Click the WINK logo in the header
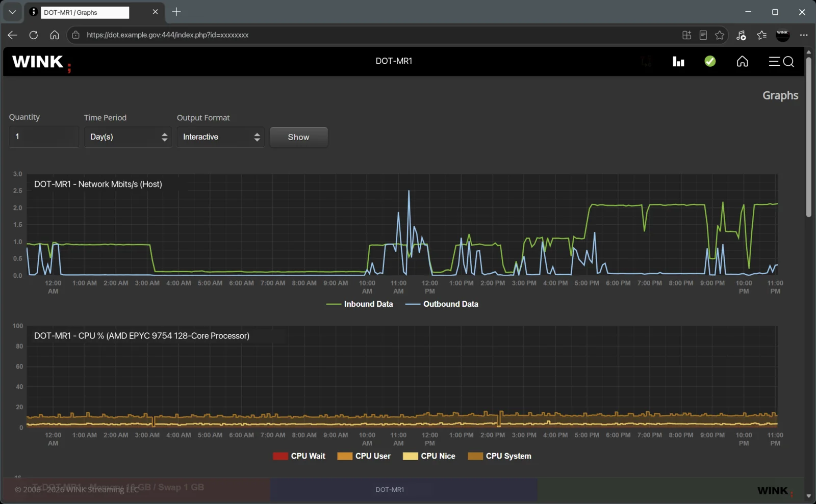Screen dimensions: 816x504 pos(41,63)
